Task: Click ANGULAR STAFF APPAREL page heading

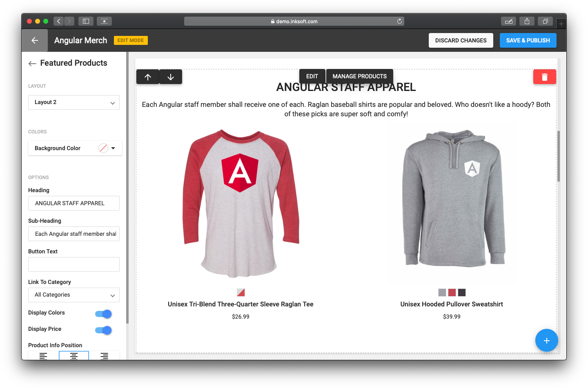Action: (346, 87)
